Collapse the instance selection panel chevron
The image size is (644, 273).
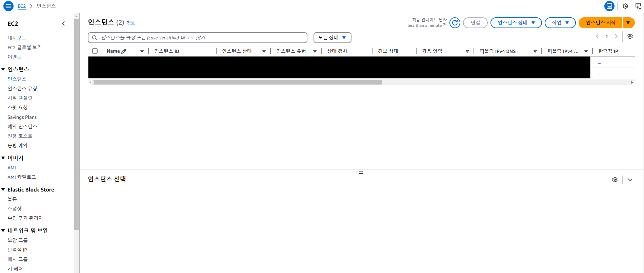[630, 180]
